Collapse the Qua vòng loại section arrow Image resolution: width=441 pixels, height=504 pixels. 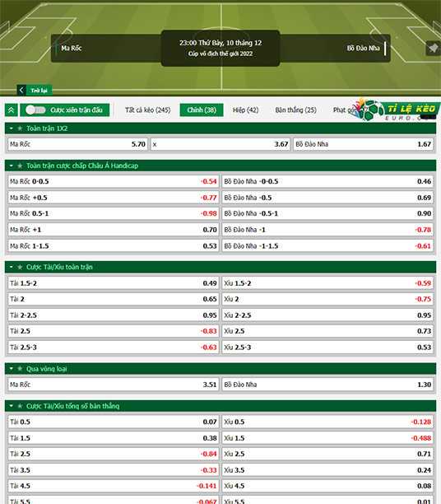(x=12, y=369)
